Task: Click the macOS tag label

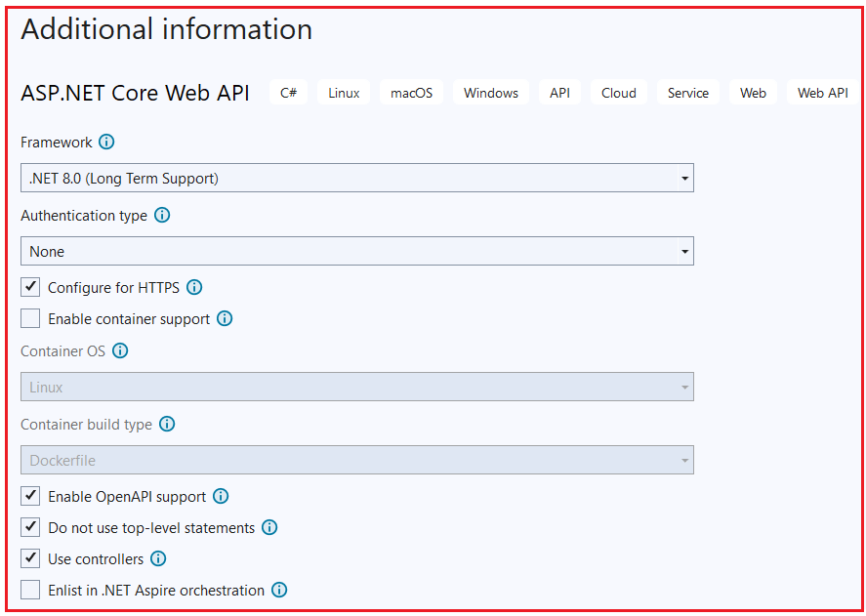Action: 411,92
